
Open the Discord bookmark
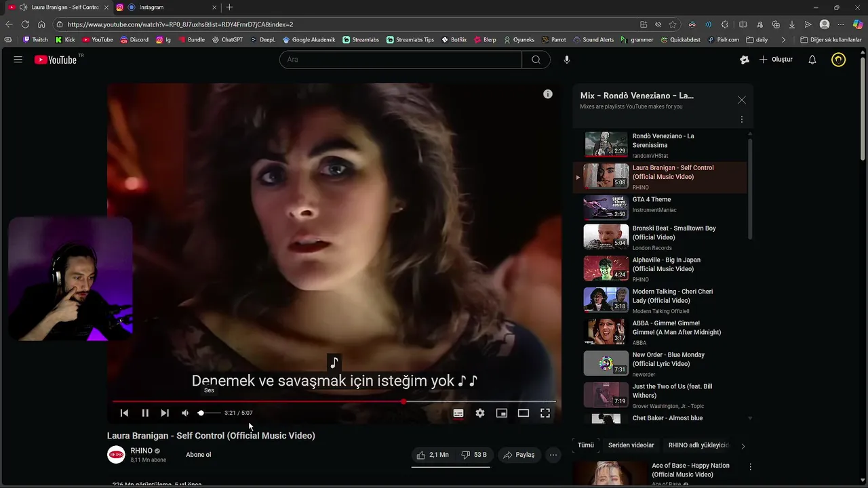(x=134, y=40)
